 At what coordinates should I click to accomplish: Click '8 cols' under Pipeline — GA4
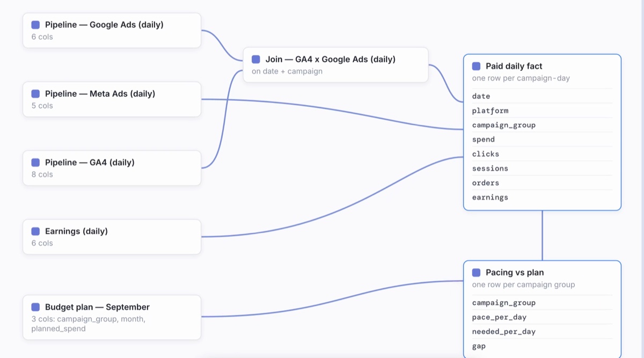42,174
